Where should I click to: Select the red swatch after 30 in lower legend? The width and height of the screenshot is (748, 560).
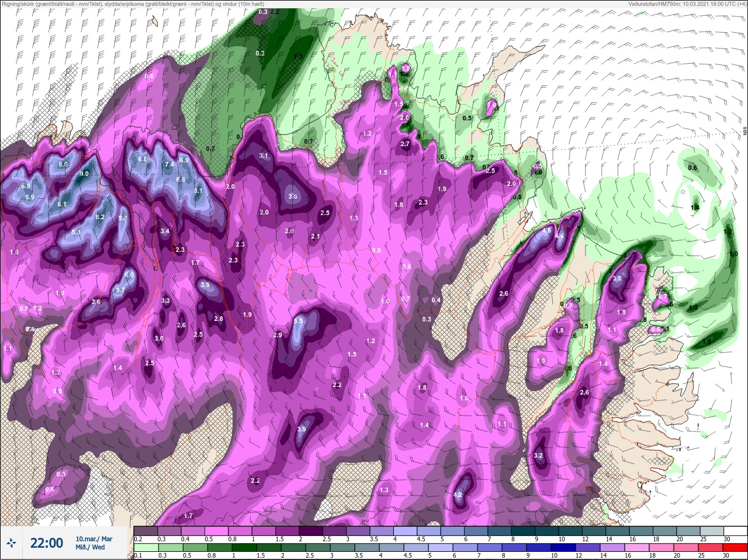tap(736, 547)
